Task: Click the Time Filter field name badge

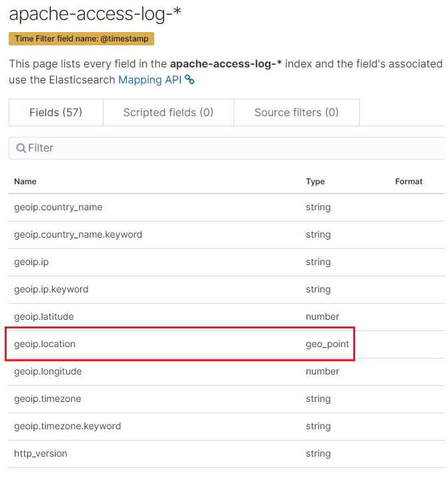Action: 81,39
